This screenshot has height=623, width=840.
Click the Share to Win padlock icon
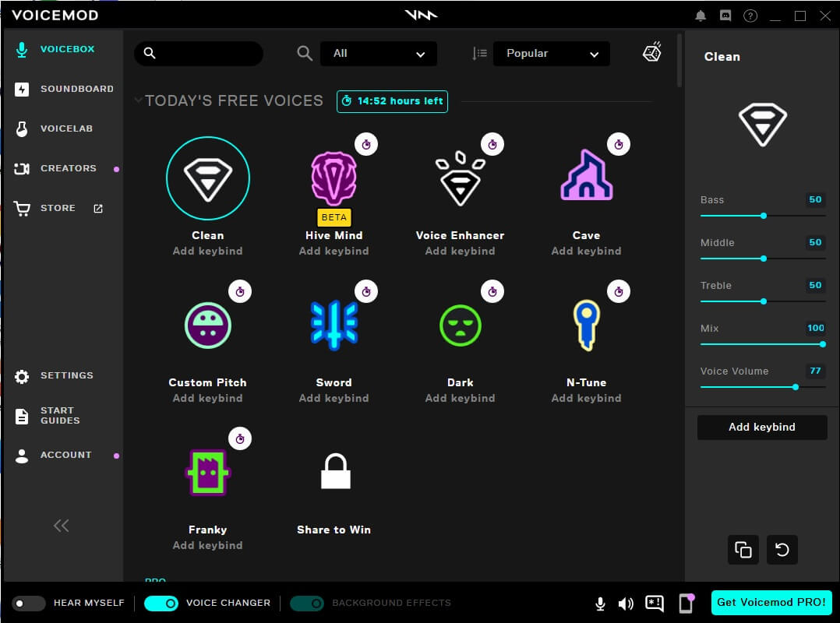coord(335,471)
